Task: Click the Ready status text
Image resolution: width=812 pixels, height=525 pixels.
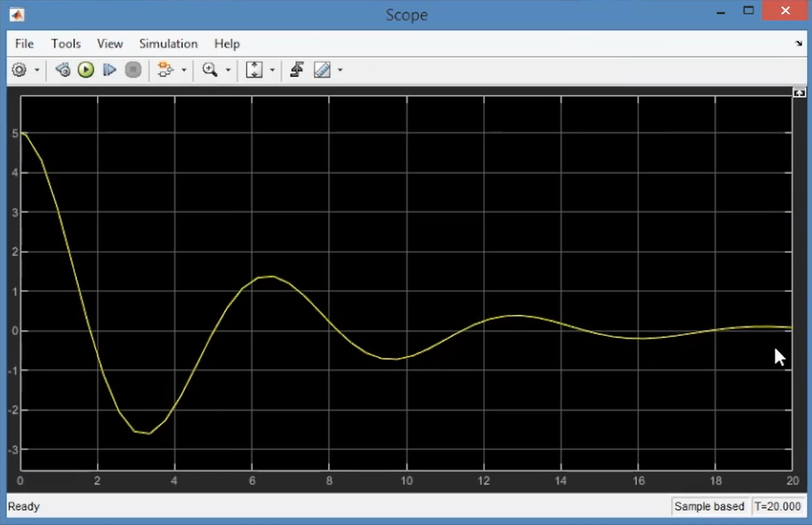Action: tap(24, 506)
